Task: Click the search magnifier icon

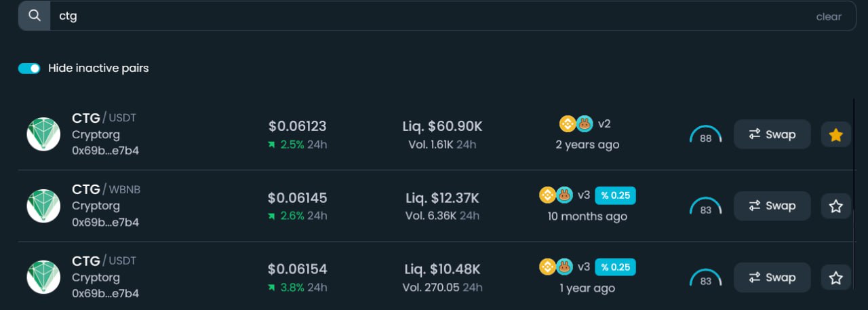Action: point(34,16)
